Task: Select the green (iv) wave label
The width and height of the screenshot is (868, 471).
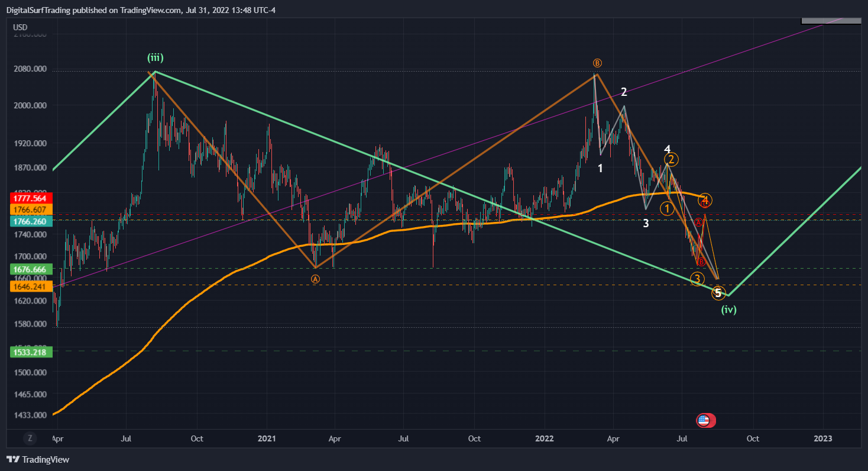Action: pyautogui.click(x=728, y=309)
